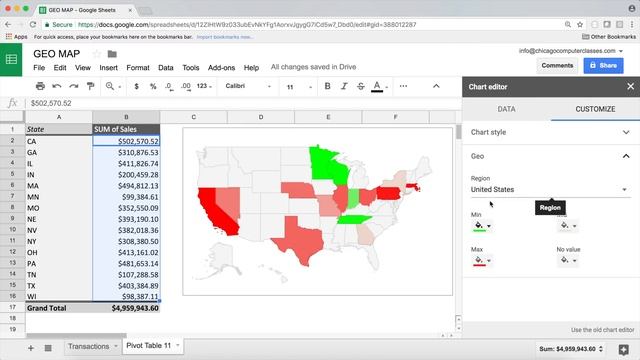Open the Sheets home icon
This screenshot has height=360, width=640.
[x=11, y=60]
